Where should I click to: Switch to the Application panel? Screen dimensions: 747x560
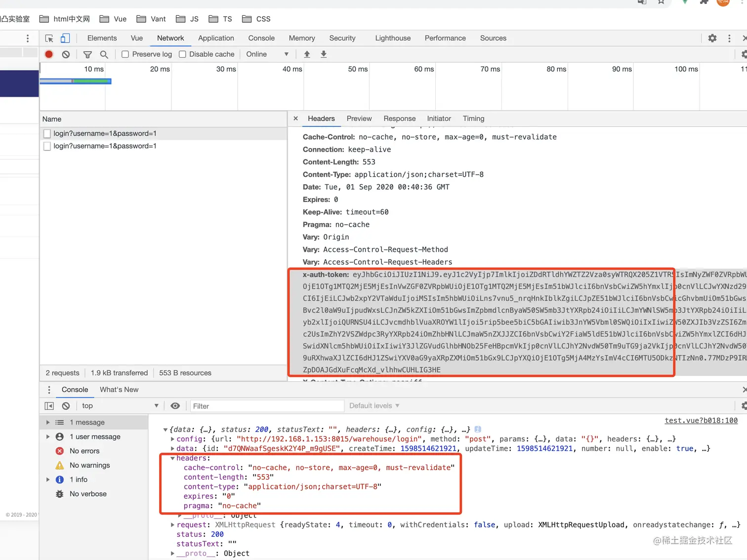click(216, 38)
